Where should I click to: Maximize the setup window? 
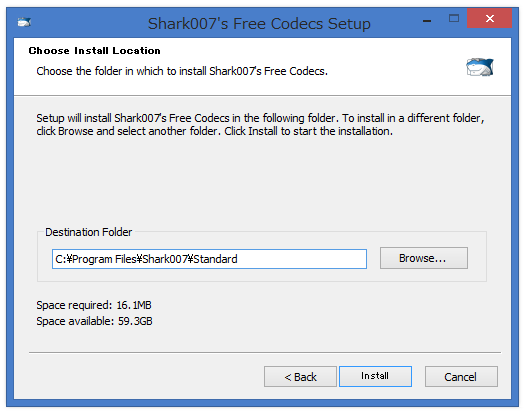(x=454, y=18)
